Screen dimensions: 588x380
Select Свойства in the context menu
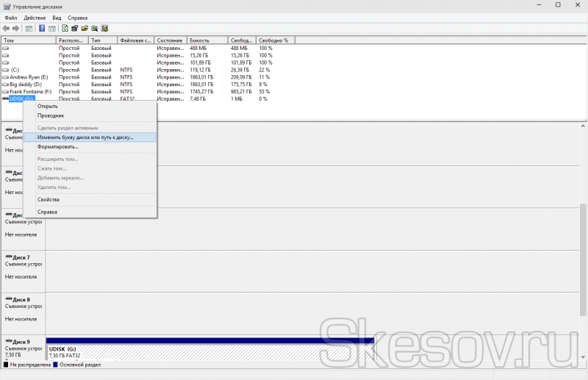coord(49,199)
